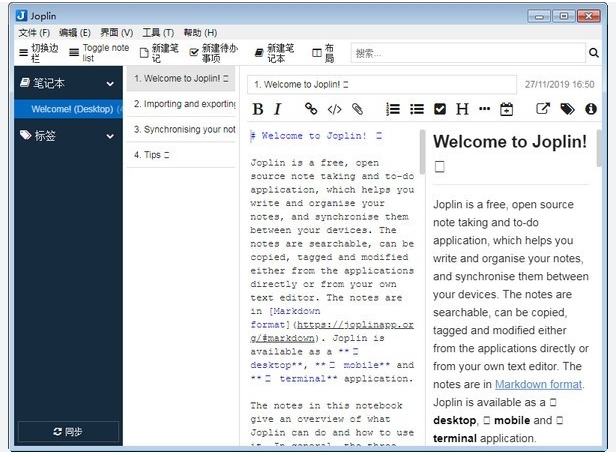Close the Joplin window
This screenshot has width=616, height=457.
tap(588, 16)
